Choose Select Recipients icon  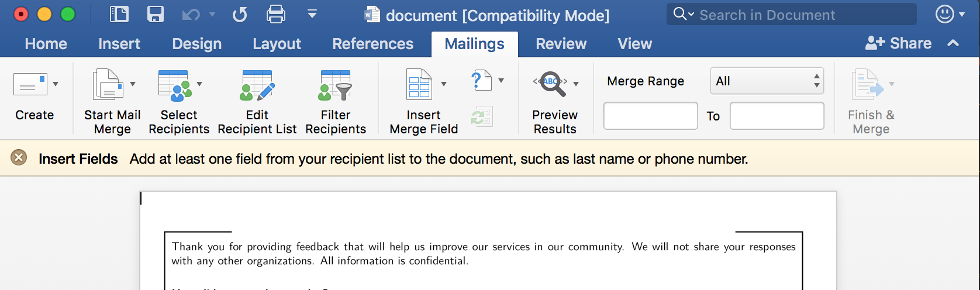tap(175, 85)
